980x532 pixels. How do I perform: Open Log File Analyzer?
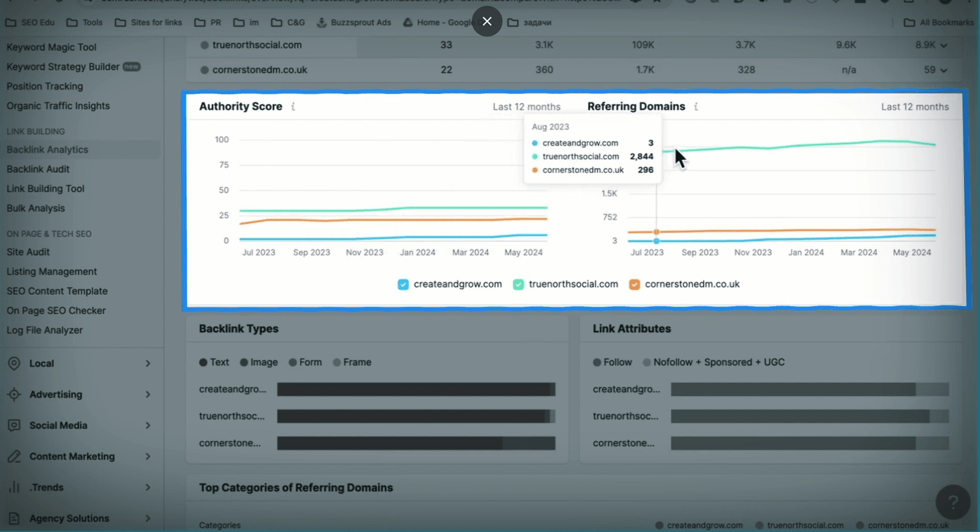coord(45,330)
